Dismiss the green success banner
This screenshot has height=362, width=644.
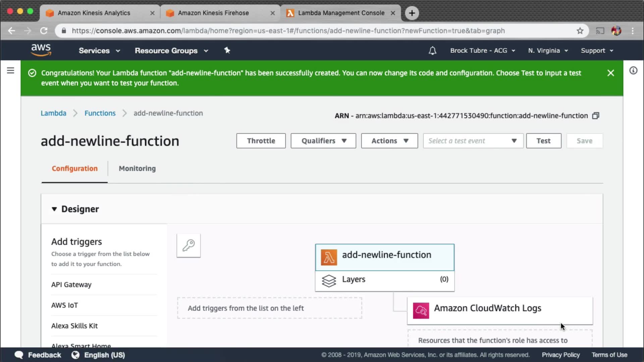(610, 73)
